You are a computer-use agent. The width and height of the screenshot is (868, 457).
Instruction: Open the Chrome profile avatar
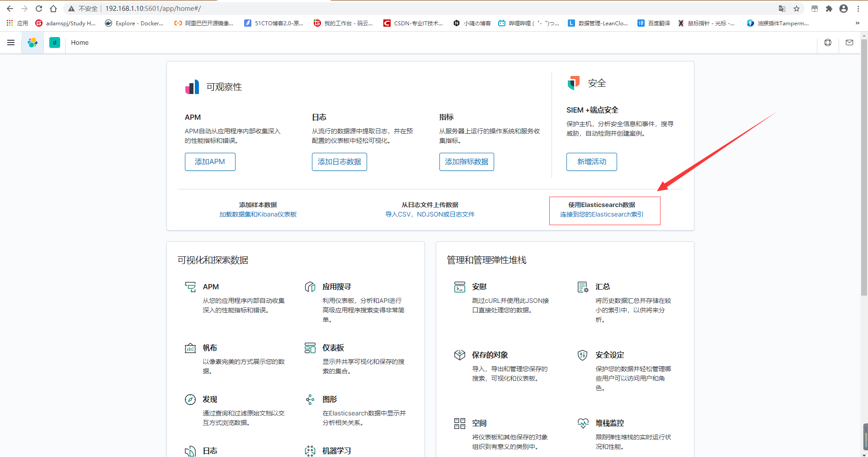tap(844, 9)
